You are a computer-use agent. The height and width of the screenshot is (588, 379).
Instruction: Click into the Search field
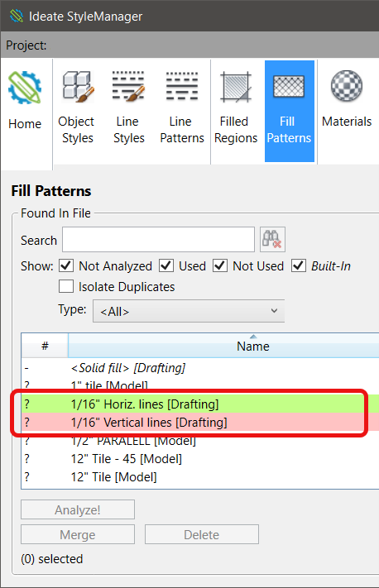tap(158, 239)
